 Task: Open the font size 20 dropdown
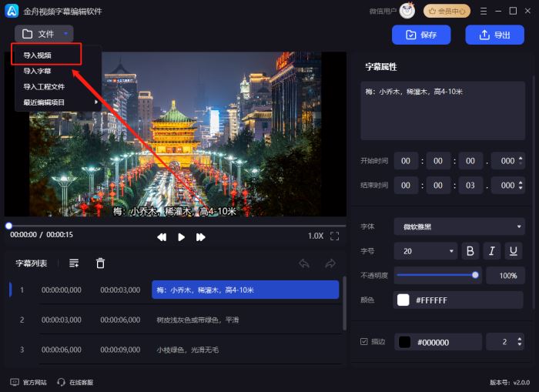[426, 251]
